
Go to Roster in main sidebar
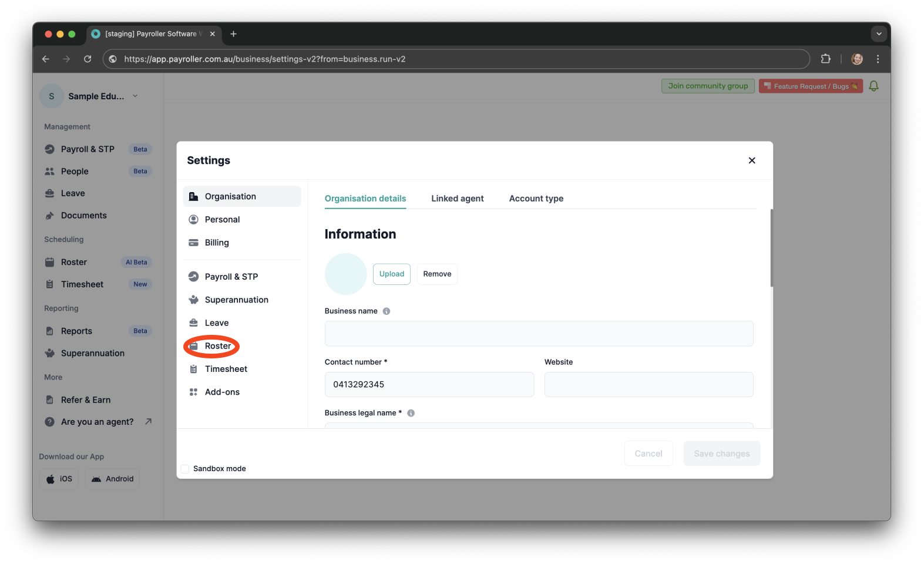[98, 262]
